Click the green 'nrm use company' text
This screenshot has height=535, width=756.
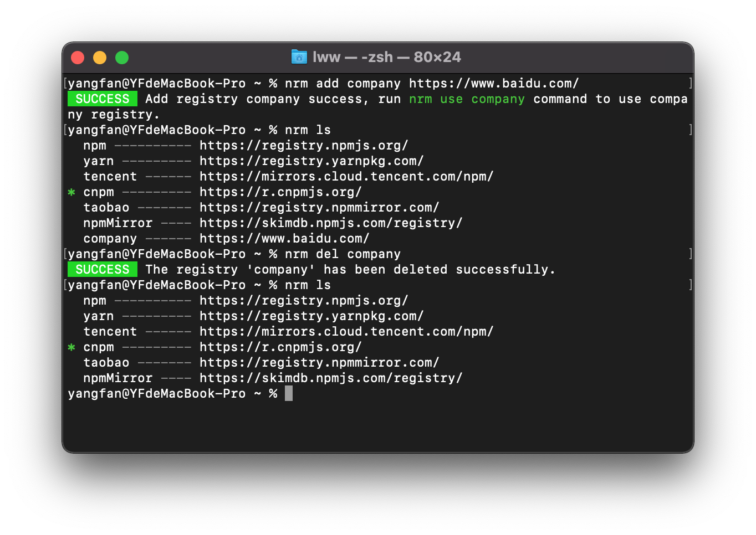pyautogui.click(x=467, y=99)
